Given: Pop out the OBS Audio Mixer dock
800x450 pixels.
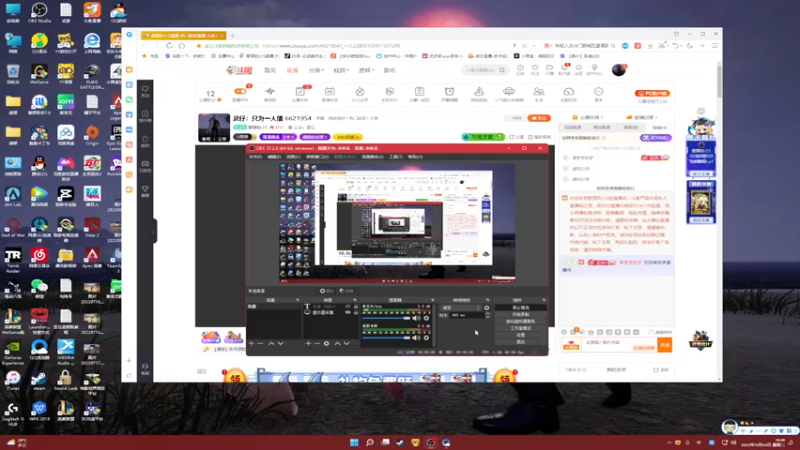Looking at the screenshot, I should (x=433, y=300).
